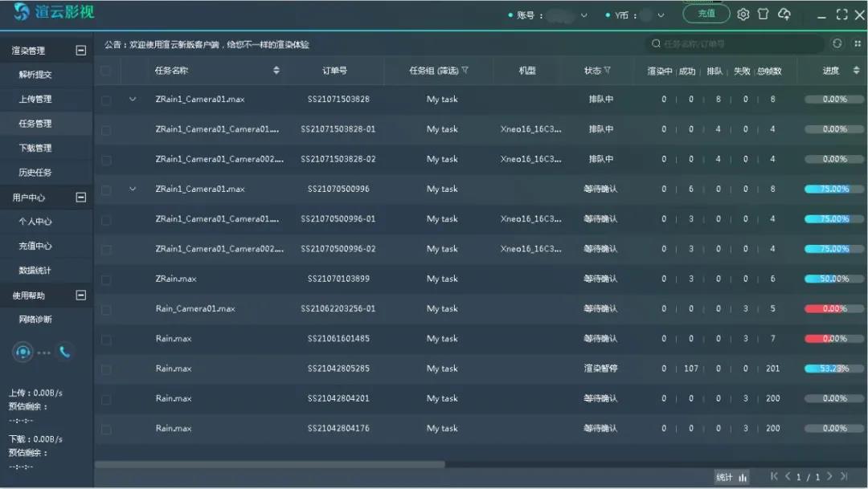Click the phone contact icon

click(x=64, y=352)
